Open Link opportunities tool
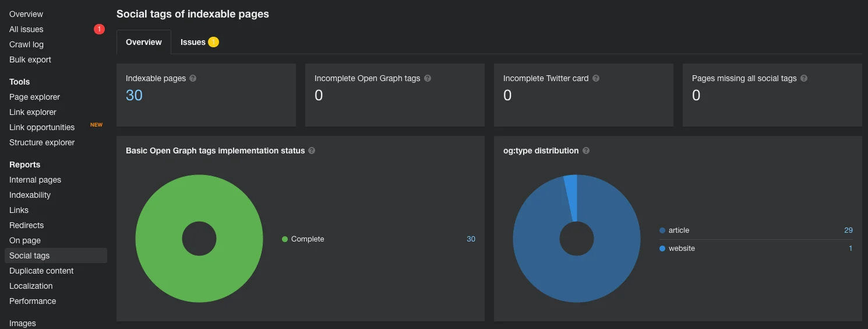 point(42,127)
